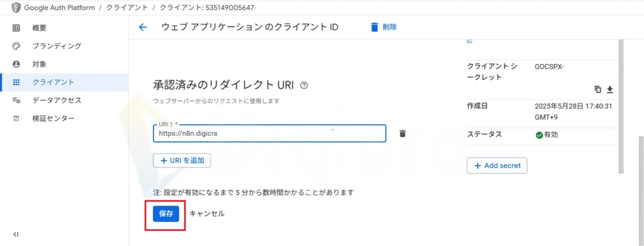Click the Google Auth Platform breadcrumb text
644x246 pixels.
pos(60,8)
